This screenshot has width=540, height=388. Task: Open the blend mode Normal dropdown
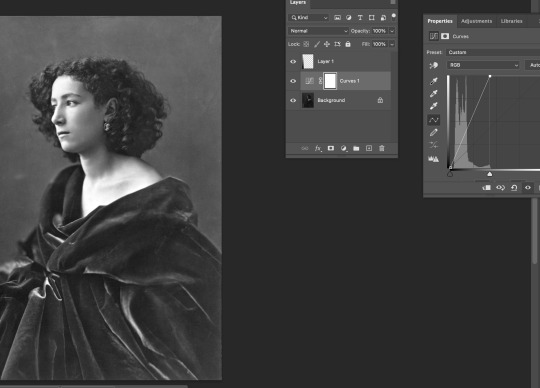(318, 31)
